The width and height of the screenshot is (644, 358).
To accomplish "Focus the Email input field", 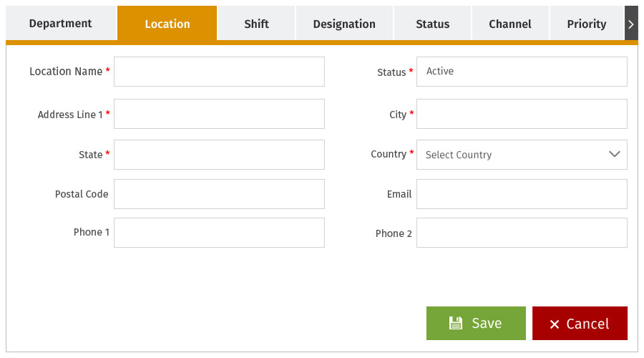I will click(x=522, y=194).
